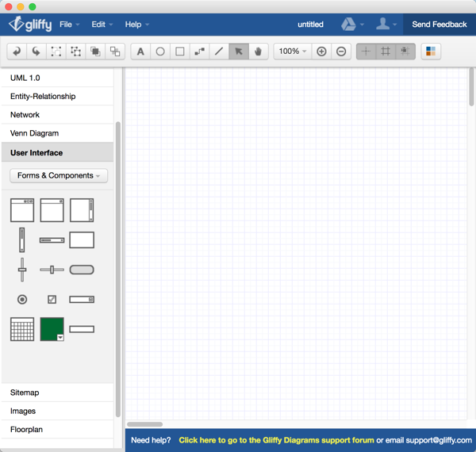Pick the browser window shape with three buttons
The height and width of the screenshot is (452, 476).
click(22, 210)
